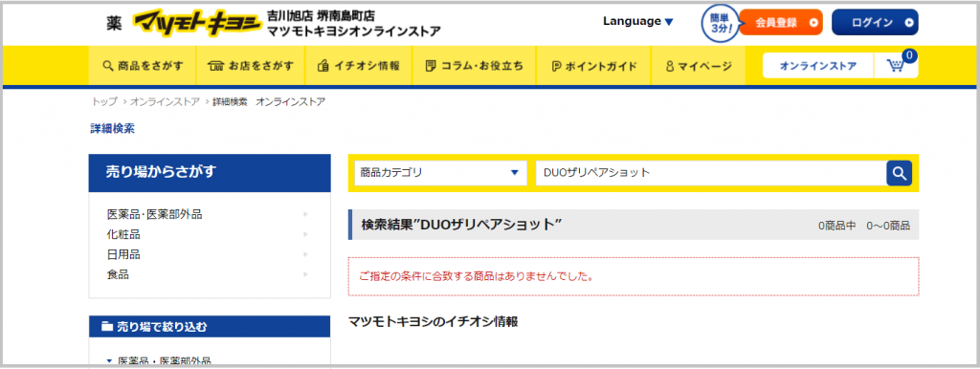980x369 pixels.
Task: Go to トップ breadcrumb link
Action: tap(104, 101)
